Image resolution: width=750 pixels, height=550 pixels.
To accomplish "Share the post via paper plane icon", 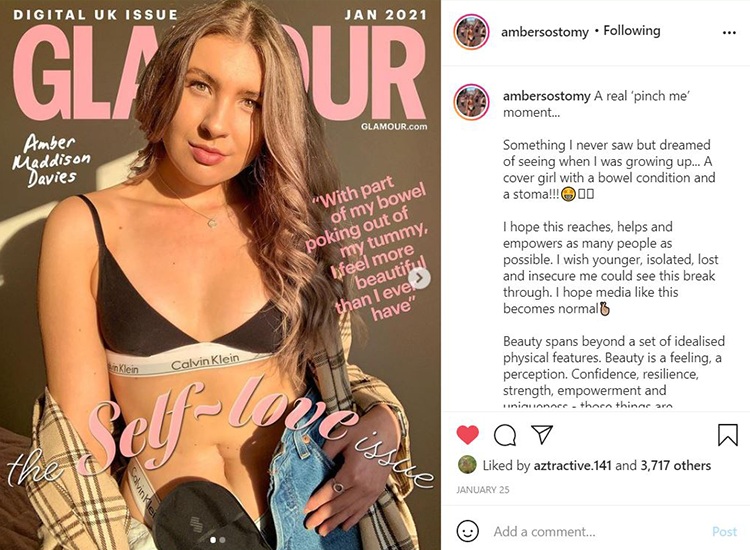I will pos(542,434).
